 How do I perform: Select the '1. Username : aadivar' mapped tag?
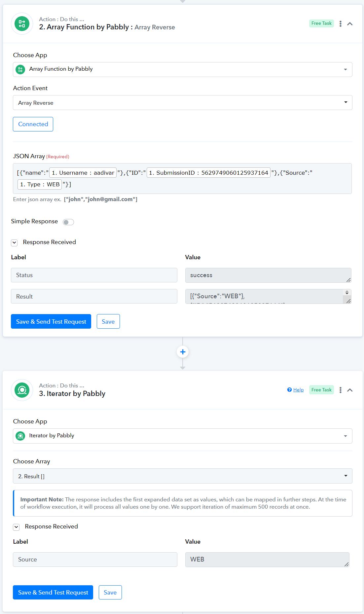[83, 173]
